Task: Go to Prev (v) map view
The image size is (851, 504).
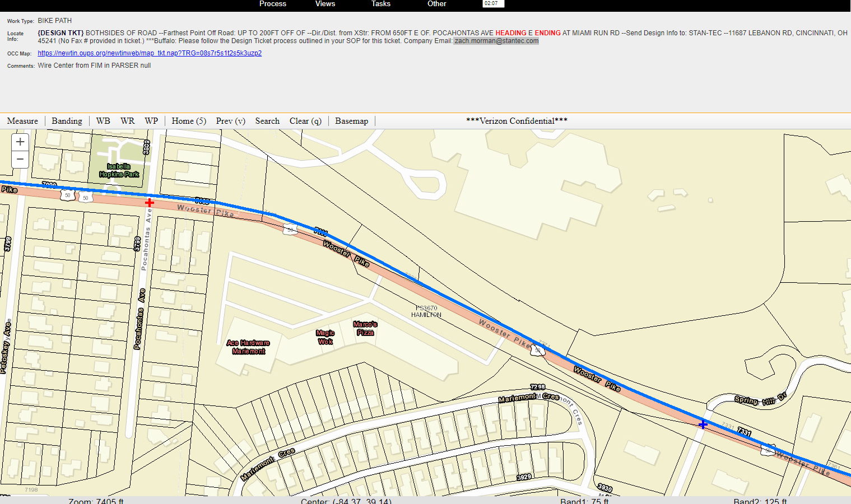Action: tap(230, 121)
